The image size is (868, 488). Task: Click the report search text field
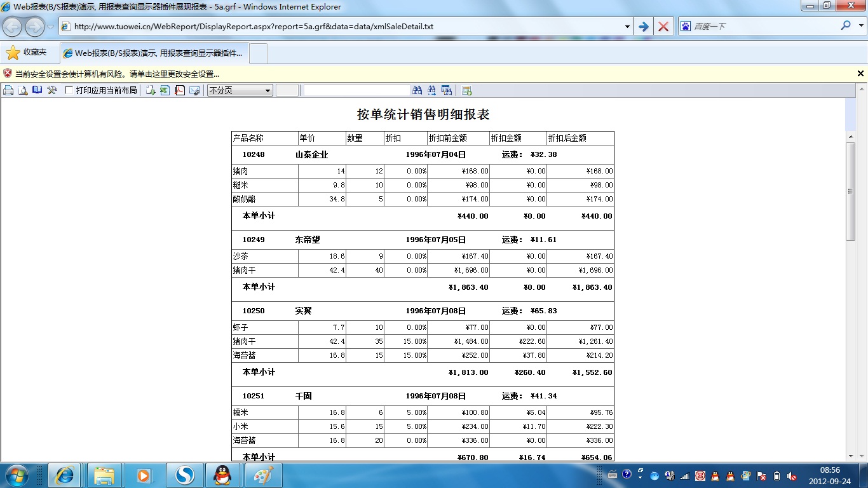356,90
